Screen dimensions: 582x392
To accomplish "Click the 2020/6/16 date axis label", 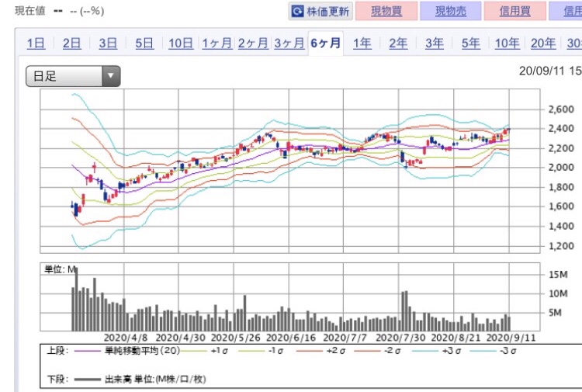I will [291, 338].
